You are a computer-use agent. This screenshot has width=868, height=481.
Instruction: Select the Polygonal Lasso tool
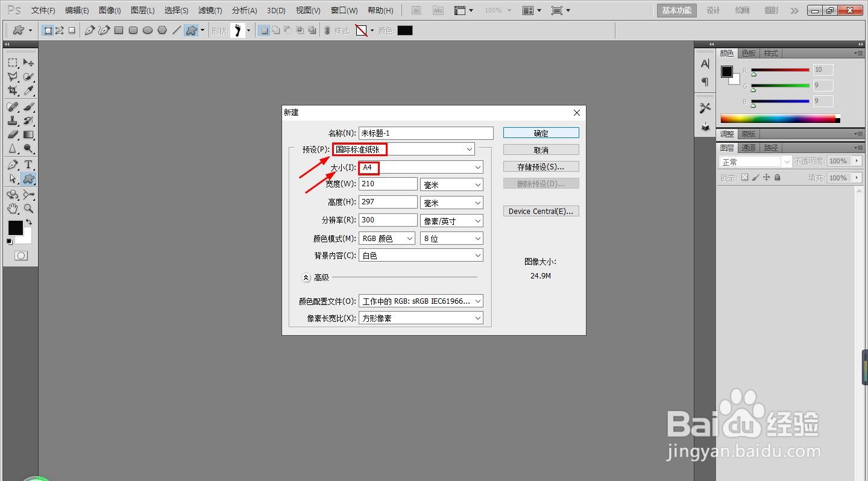13,77
